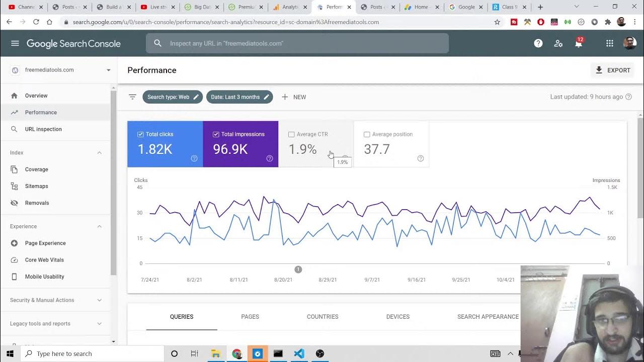The width and height of the screenshot is (644, 362).
Task: Switch to the Pages tab
Action: 250,317
